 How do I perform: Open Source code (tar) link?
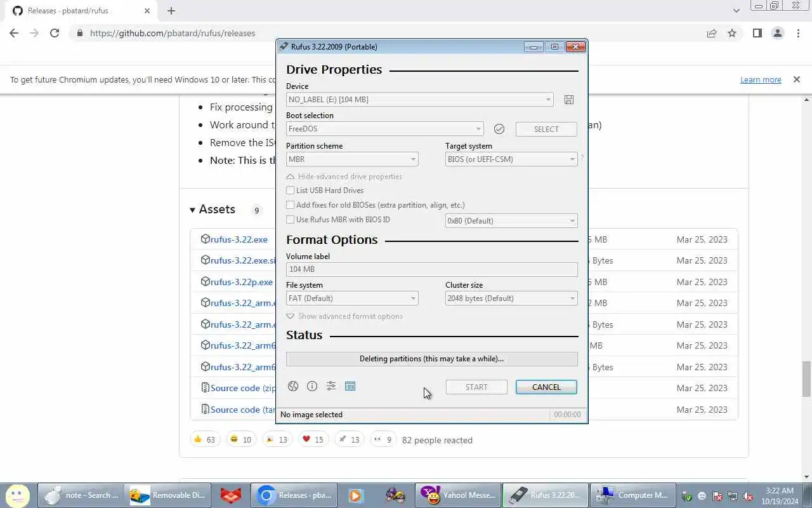244,410
